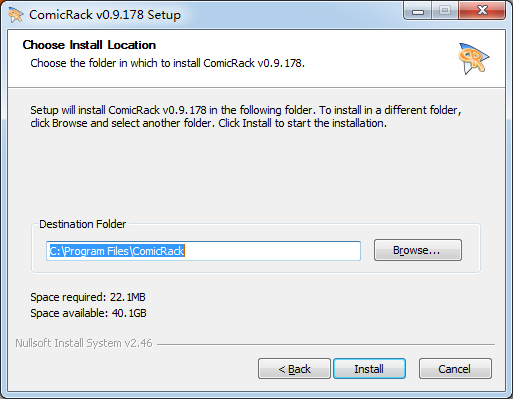Click the "Destination Folder" group label
The image size is (513, 399).
(83, 224)
